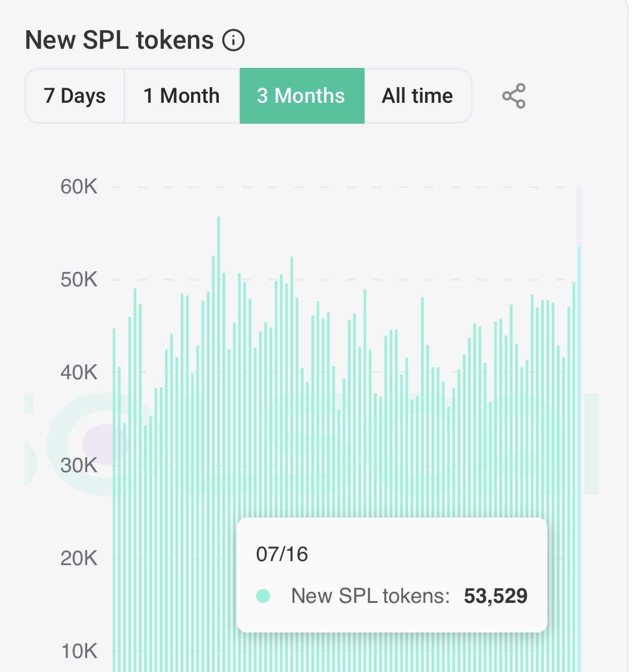The height and width of the screenshot is (672, 641).
Task: Select the 7 Days tab
Action: click(x=75, y=96)
